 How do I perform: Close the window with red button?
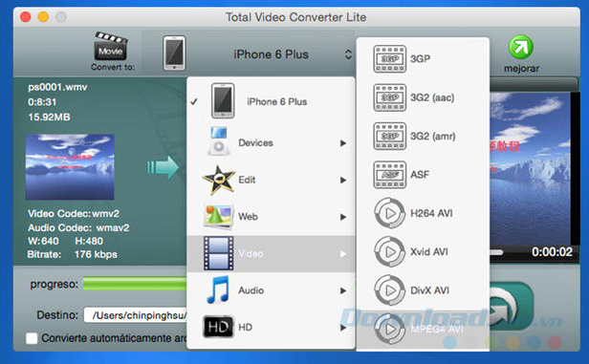[26, 17]
